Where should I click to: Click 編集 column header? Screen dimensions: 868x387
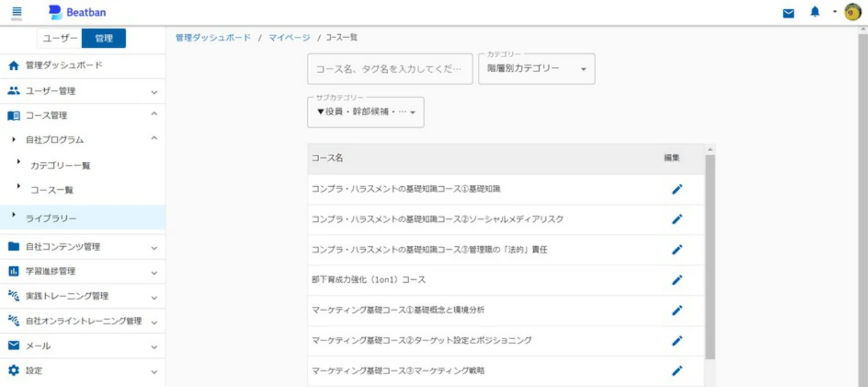[x=671, y=158]
